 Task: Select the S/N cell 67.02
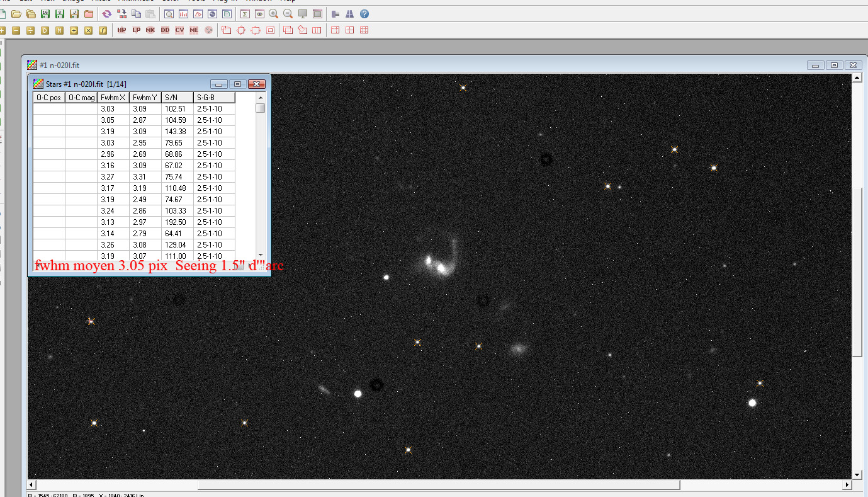point(178,166)
